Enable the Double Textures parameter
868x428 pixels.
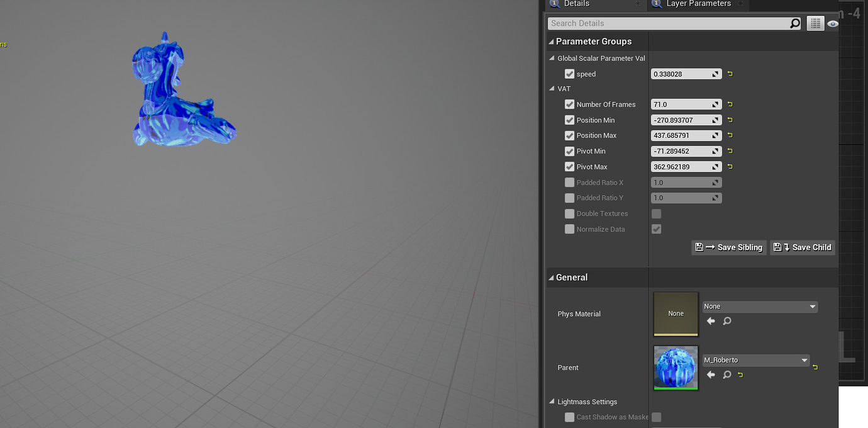click(x=570, y=213)
